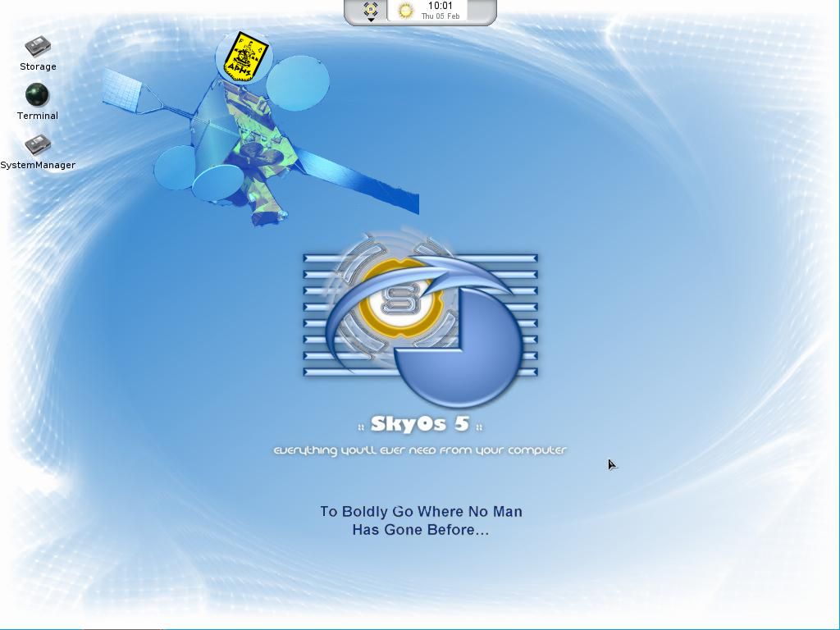840x630 pixels.
Task: Select the "SystemManager" icon label
Action: (38, 165)
